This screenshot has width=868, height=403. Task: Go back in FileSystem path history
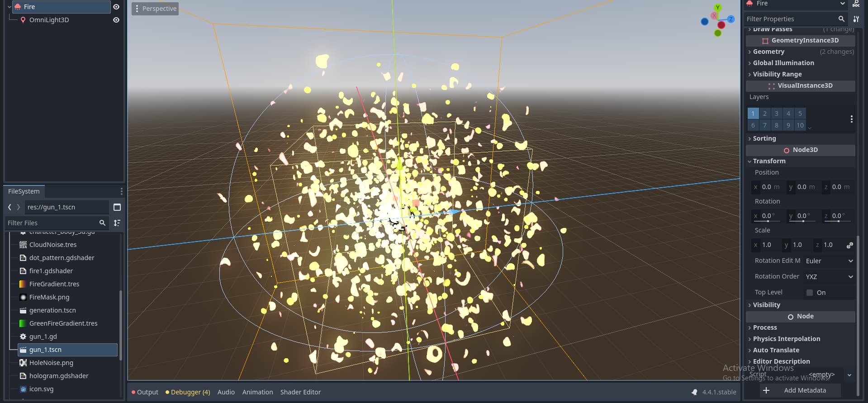pos(9,207)
